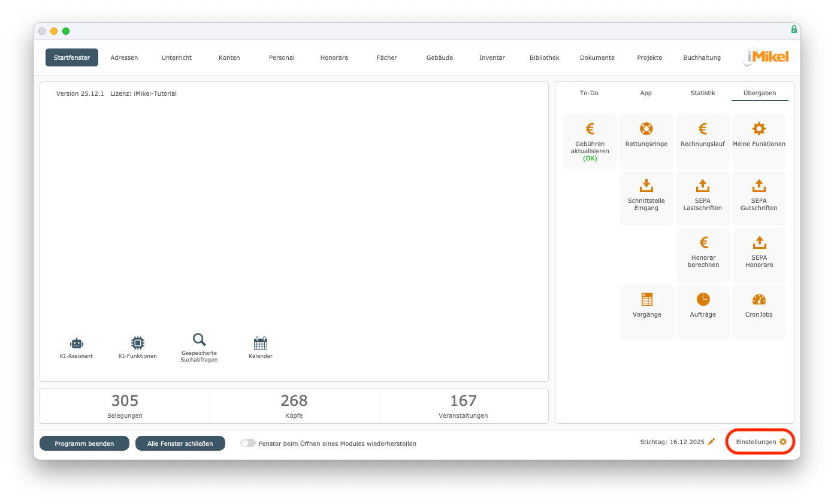Open Gespeicherte Suchabfragen magnifier icon

(x=199, y=340)
